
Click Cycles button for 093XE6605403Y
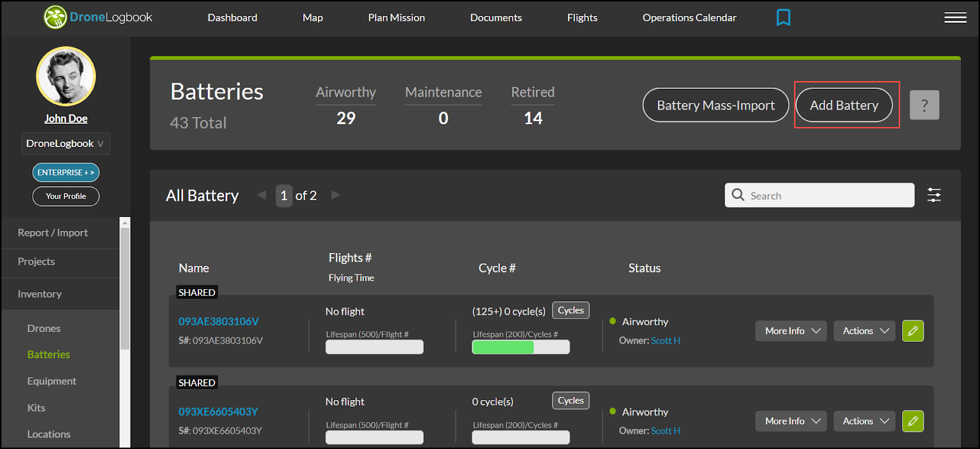(570, 401)
